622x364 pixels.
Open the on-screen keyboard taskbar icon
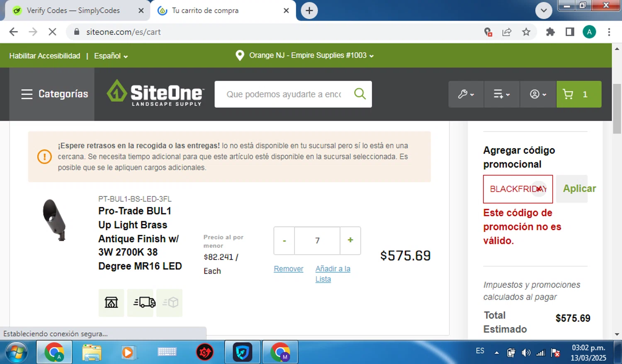pyautogui.click(x=167, y=352)
